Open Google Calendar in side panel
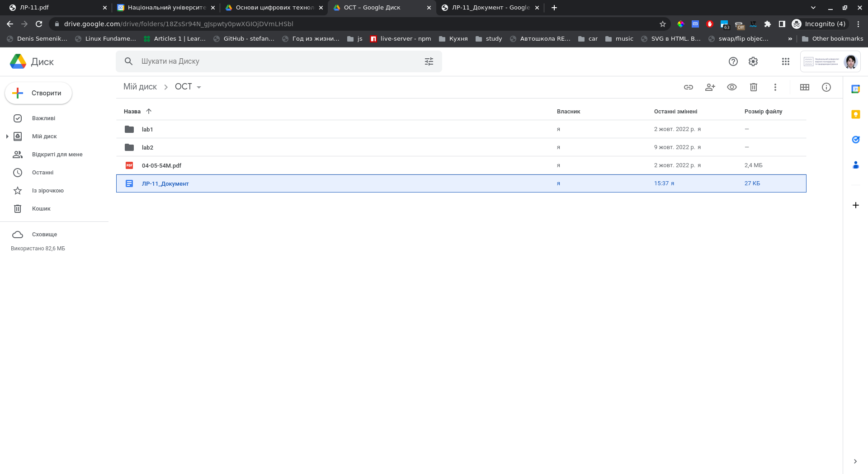This screenshot has height=474, width=868. (855, 89)
